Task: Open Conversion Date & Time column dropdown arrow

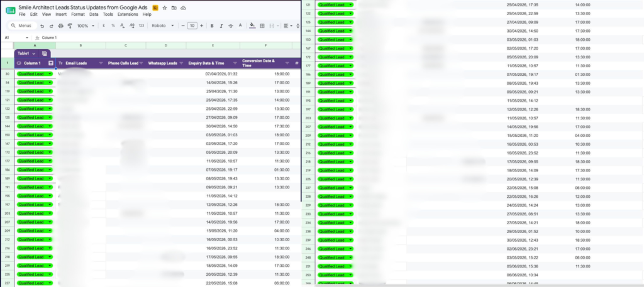Action: click(x=287, y=63)
